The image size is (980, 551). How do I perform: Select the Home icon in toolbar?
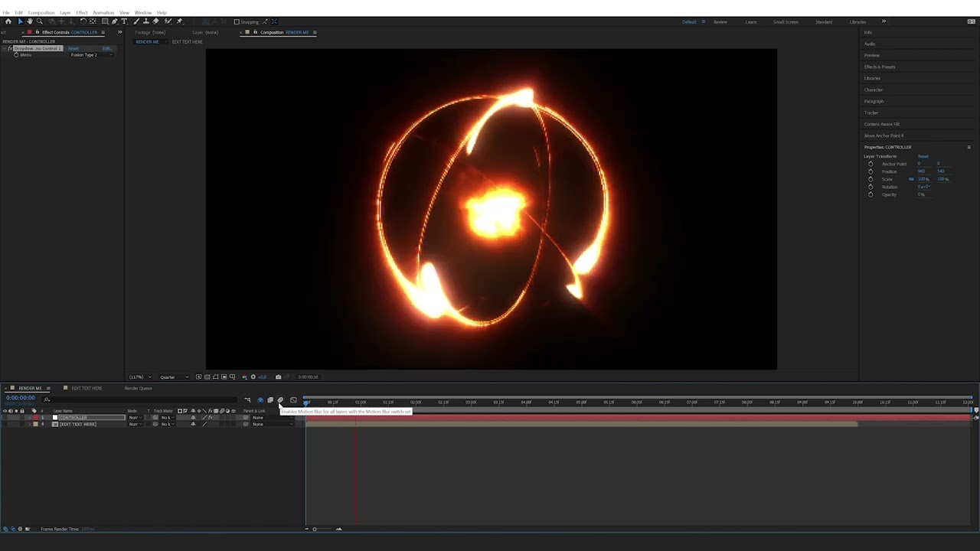point(8,21)
